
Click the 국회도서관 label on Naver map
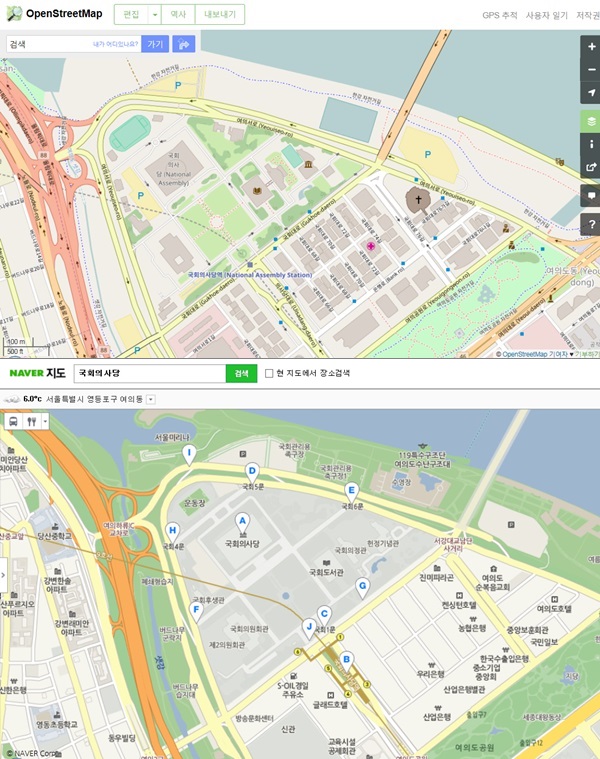click(326, 572)
